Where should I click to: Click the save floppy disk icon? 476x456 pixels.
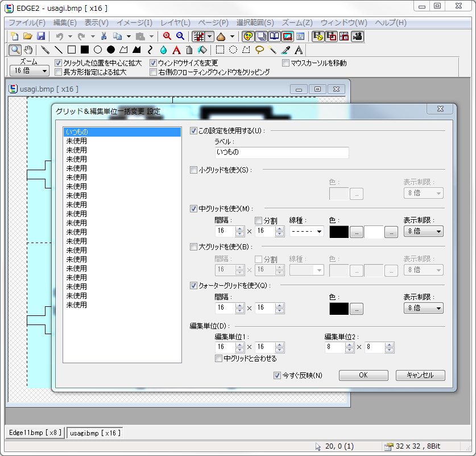pyautogui.click(x=41, y=36)
